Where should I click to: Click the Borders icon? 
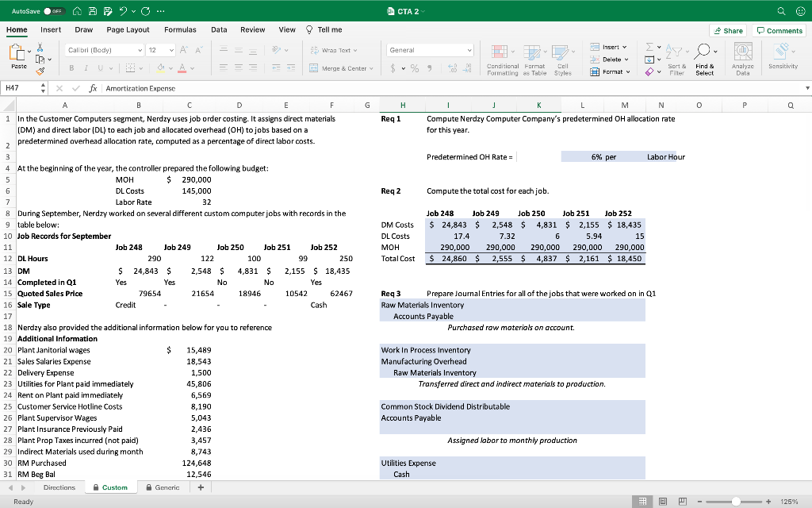coord(130,68)
